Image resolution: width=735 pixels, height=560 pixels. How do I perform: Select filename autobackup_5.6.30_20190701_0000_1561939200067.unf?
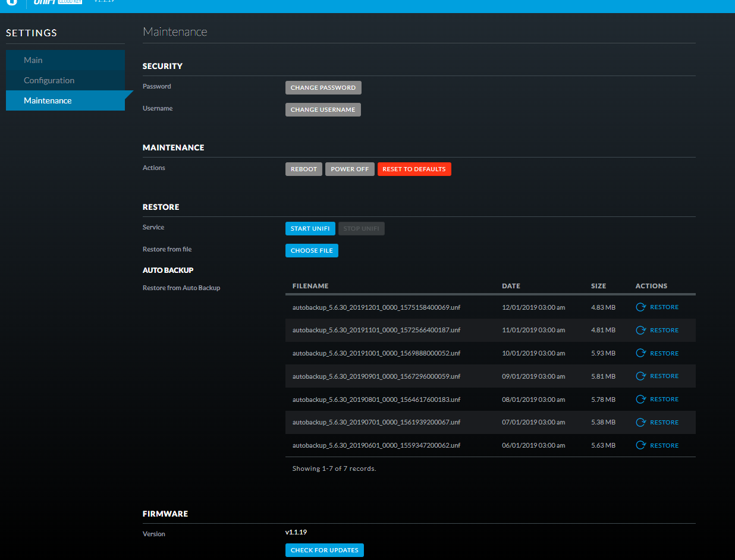coord(376,423)
